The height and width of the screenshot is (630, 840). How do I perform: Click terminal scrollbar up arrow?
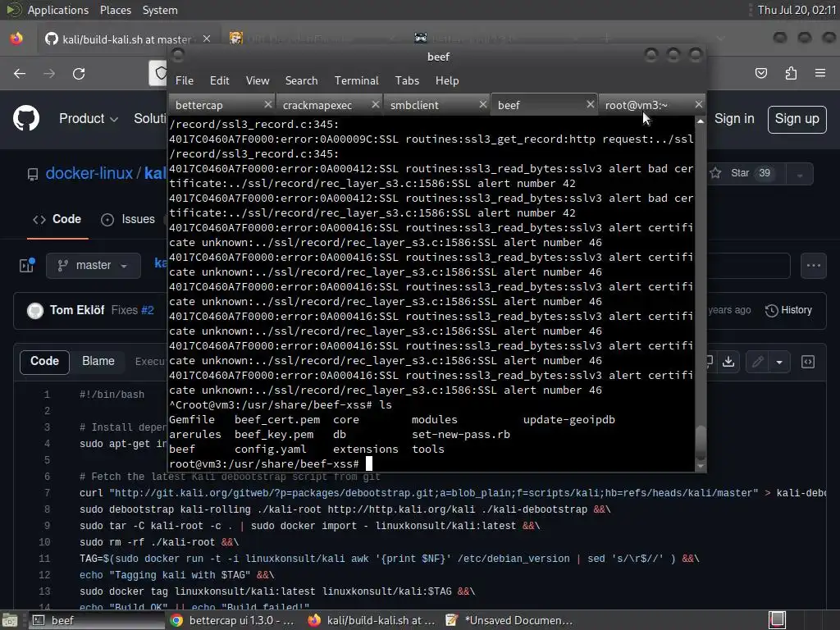[x=701, y=121]
